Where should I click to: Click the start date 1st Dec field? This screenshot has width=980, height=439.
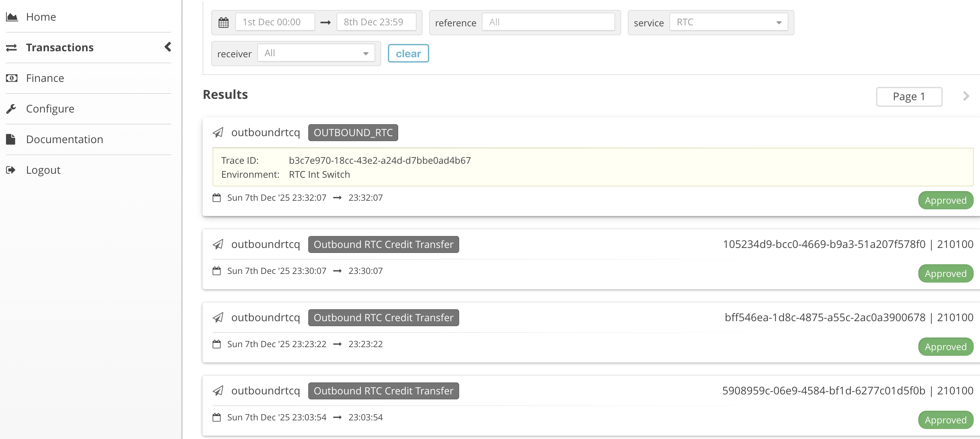pos(275,22)
